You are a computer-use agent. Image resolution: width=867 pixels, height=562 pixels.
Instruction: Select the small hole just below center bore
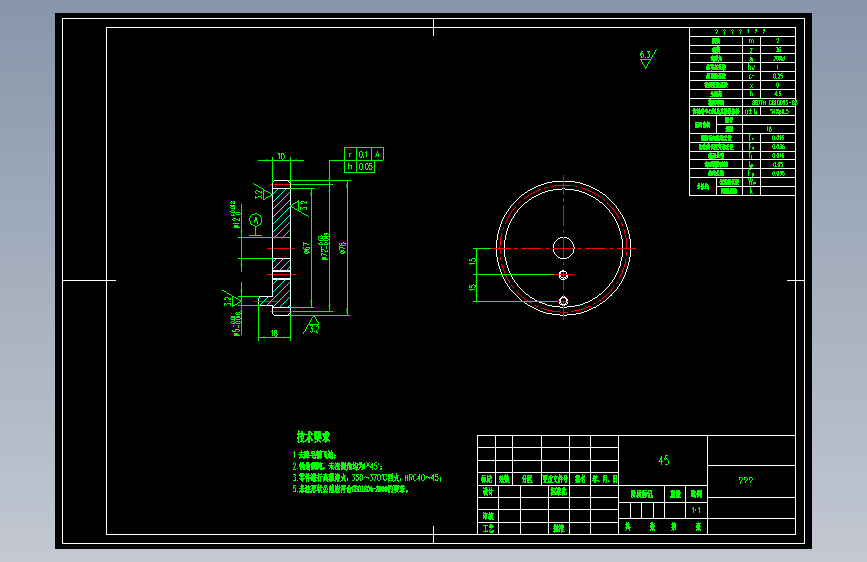pyautogui.click(x=563, y=274)
